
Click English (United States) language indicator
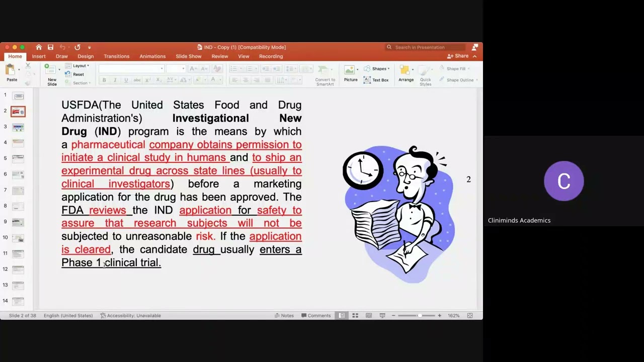[68, 316]
